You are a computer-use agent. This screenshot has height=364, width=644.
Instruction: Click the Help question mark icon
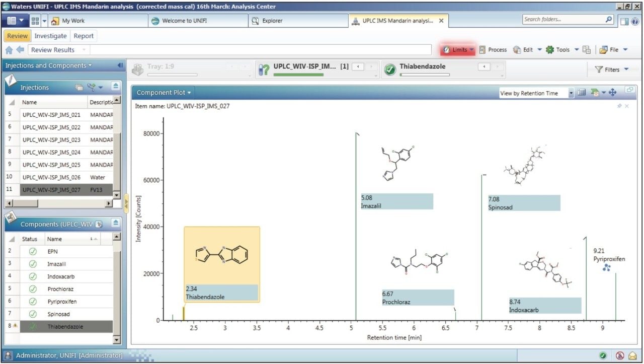634,21
